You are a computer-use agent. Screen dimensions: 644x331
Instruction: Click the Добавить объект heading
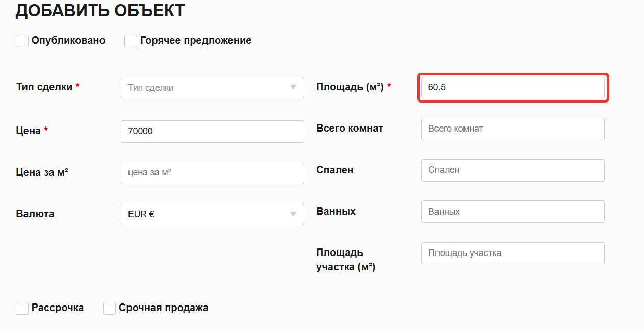(100, 10)
